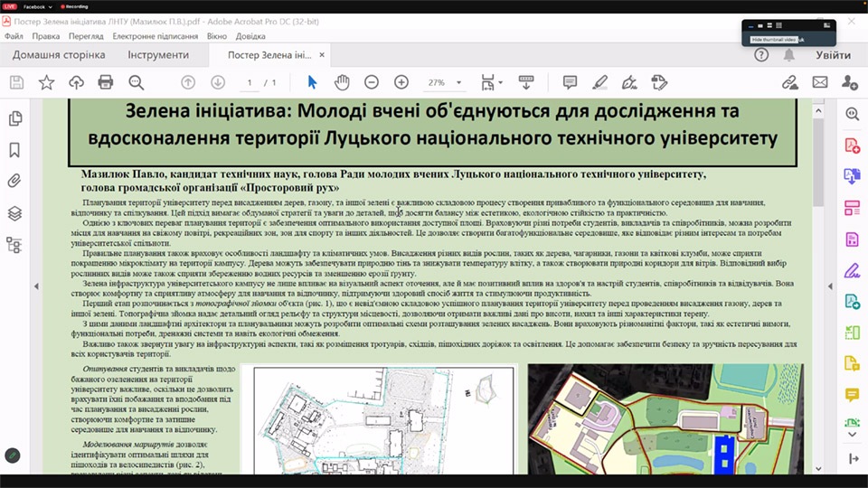Click the print icon in the toolbar
This screenshot has width=868, height=488.
[x=106, y=82]
